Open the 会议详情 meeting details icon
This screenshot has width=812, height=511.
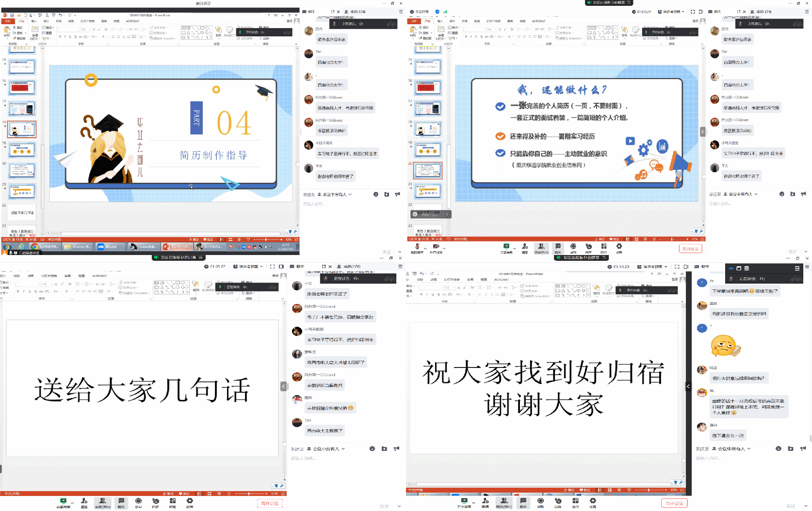pyautogui.click(x=412, y=12)
